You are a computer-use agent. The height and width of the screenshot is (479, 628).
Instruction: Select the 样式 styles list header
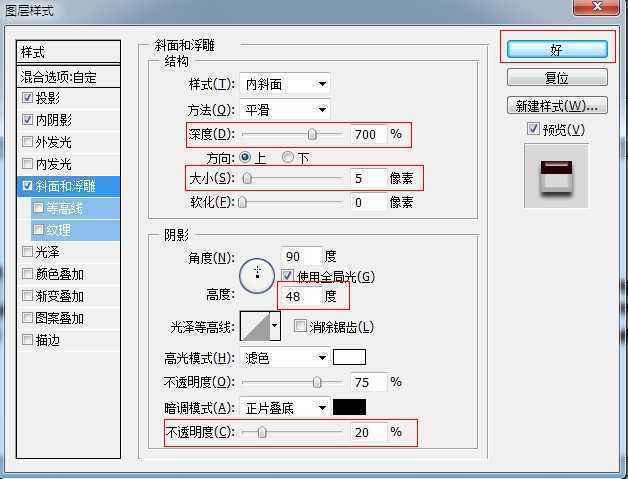pyautogui.click(x=68, y=52)
